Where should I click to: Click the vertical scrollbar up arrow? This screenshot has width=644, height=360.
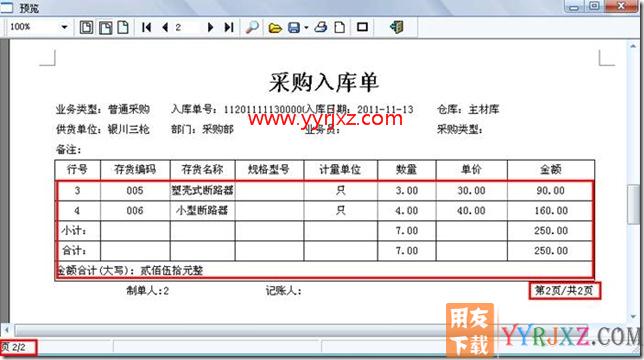tap(633, 46)
